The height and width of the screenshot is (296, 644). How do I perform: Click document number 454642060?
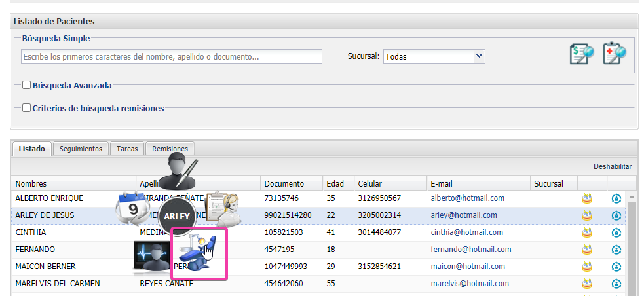click(284, 284)
